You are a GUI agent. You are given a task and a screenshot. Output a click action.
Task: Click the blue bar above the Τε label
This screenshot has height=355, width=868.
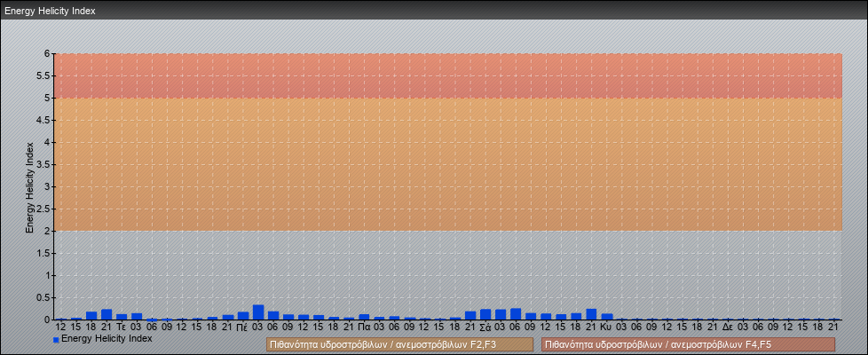[x=122, y=317]
